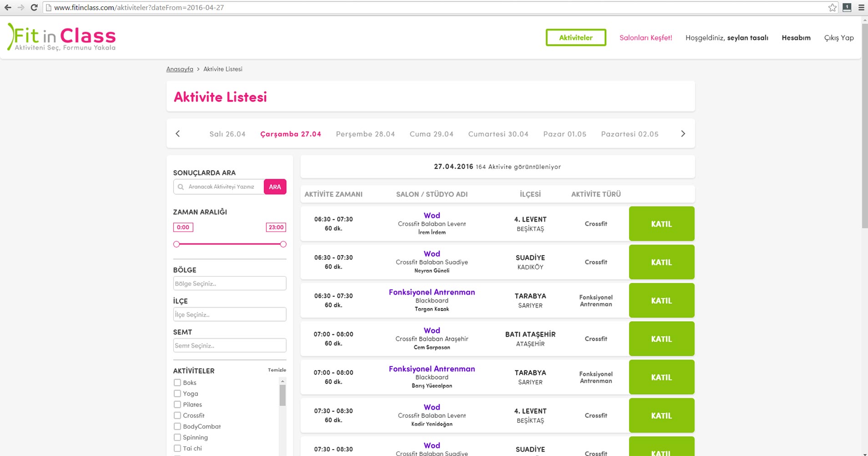Open the Chrome hamburger menu
The width and height of the screenshot is (868, 456).
coord(861,7)
